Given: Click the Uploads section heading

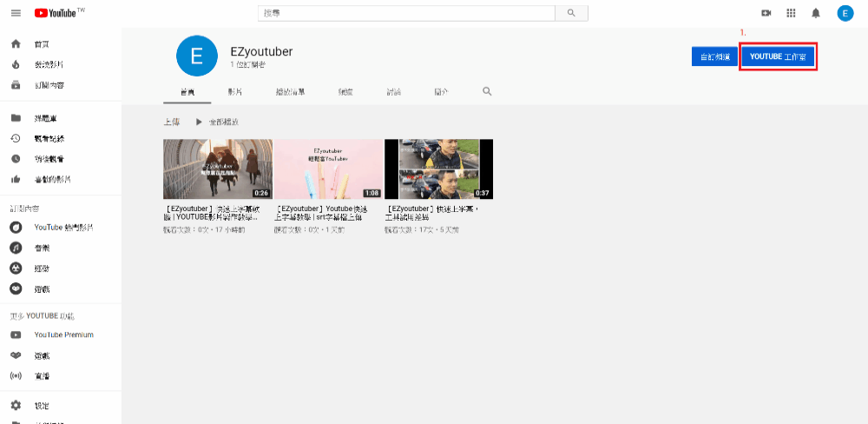Looking at the screenshot, I should (x=172, y=122).
